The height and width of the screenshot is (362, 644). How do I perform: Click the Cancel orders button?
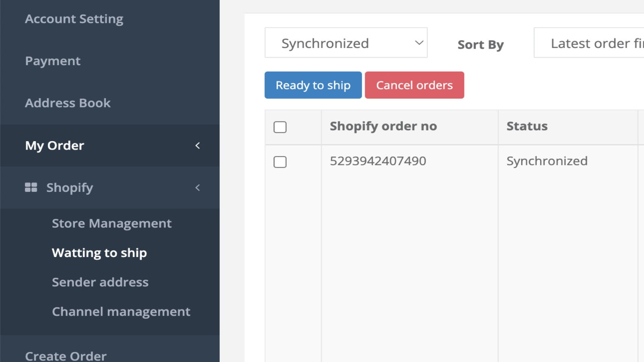[x=414, y=85]
